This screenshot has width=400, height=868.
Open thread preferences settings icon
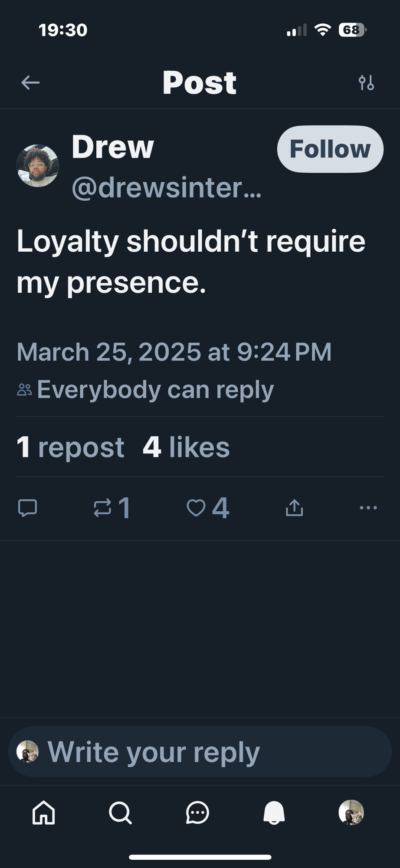(366, 82)
